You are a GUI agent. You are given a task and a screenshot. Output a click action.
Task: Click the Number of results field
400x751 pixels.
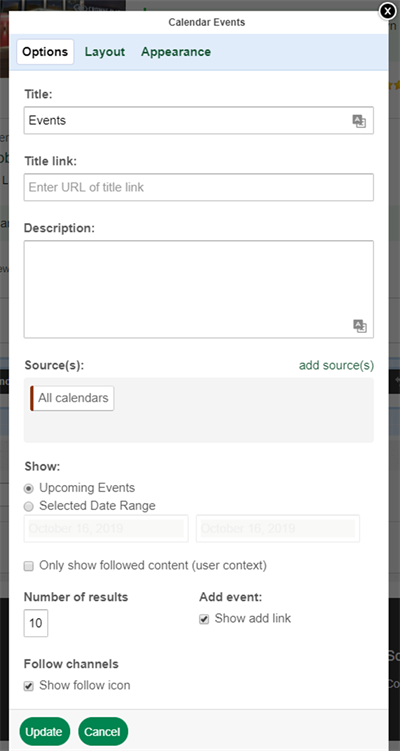(x=36, y=623)
